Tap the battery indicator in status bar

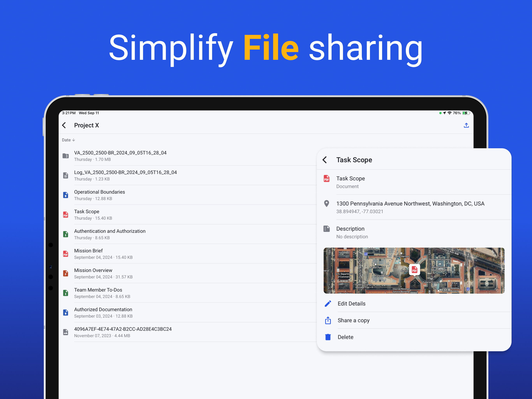[466, 113]
